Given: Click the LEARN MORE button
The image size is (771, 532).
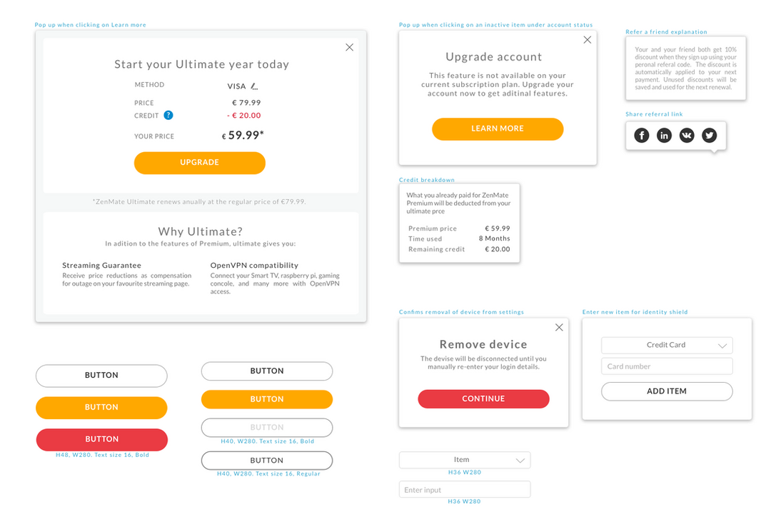Looking at the screenshot, I should click(498, 129).
